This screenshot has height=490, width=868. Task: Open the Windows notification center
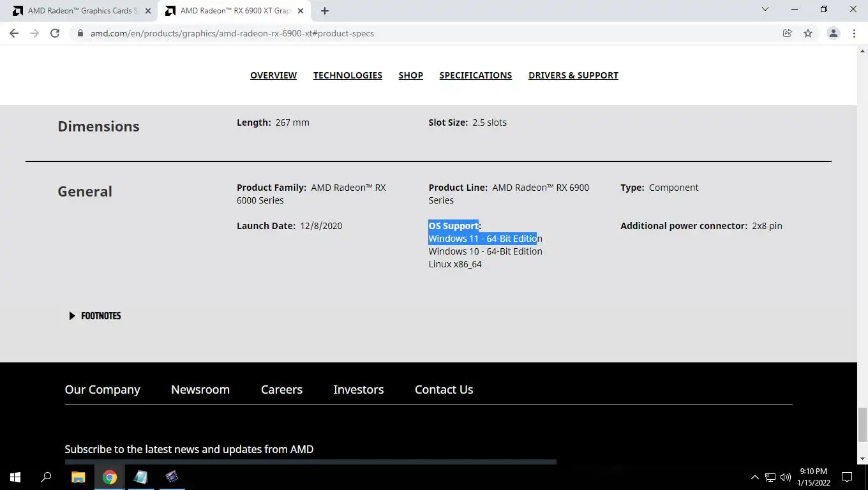(x=847, y=477)
